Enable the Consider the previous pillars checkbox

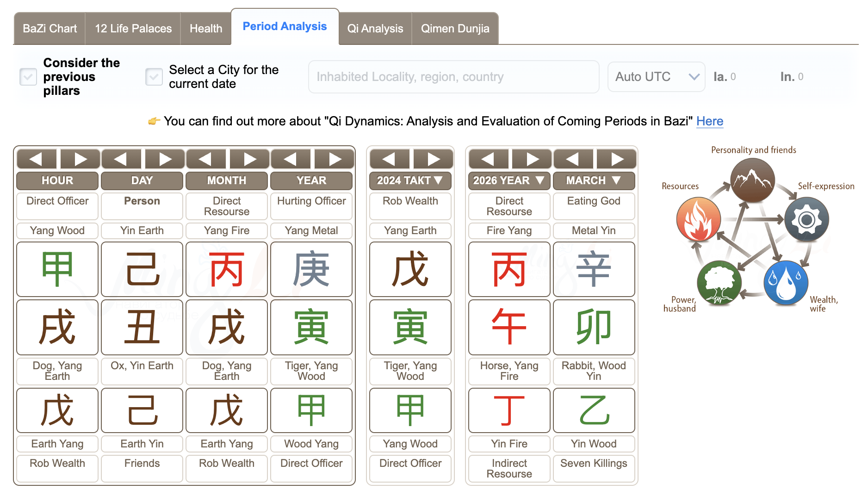(28, 77)
